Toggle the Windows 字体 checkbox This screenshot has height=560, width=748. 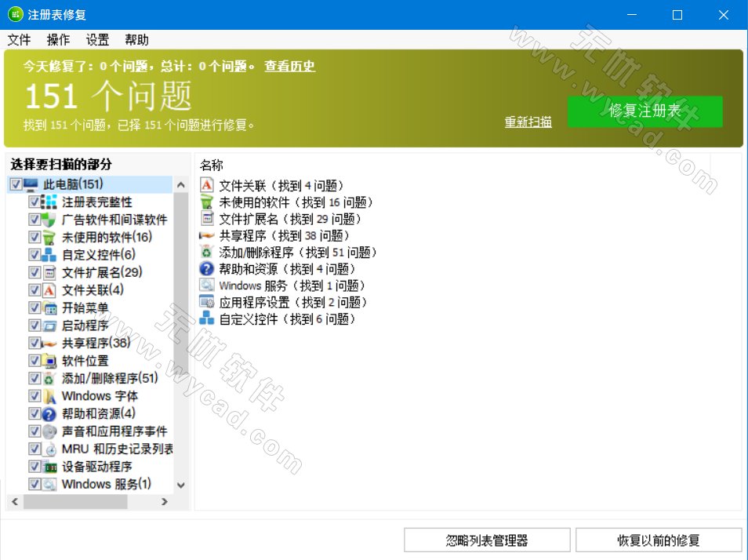34,396
